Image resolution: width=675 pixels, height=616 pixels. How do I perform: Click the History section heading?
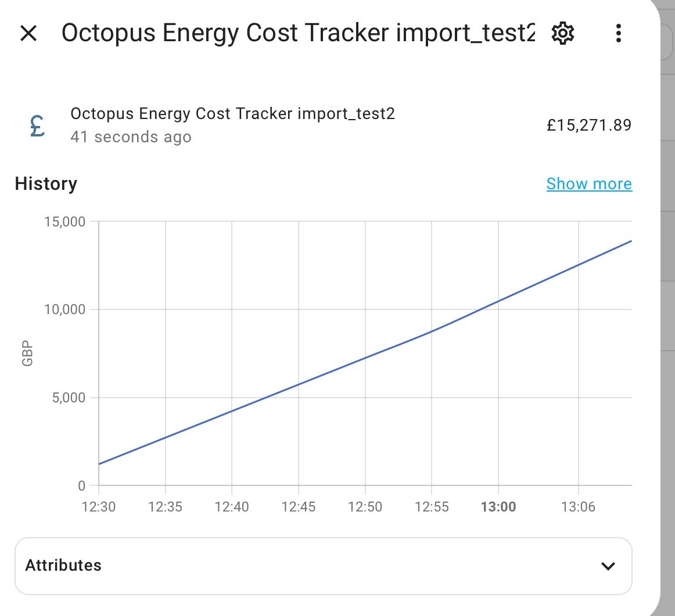click(46, 183)
